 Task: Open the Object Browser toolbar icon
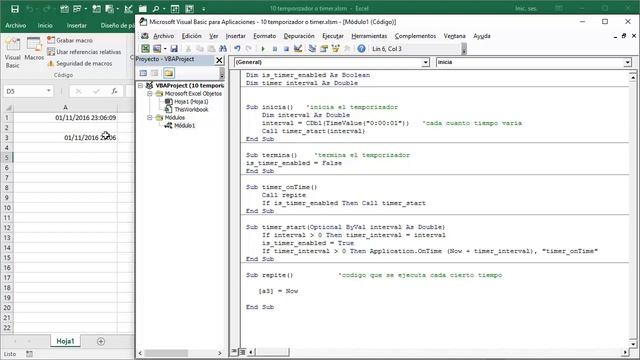tap(336, 49)
